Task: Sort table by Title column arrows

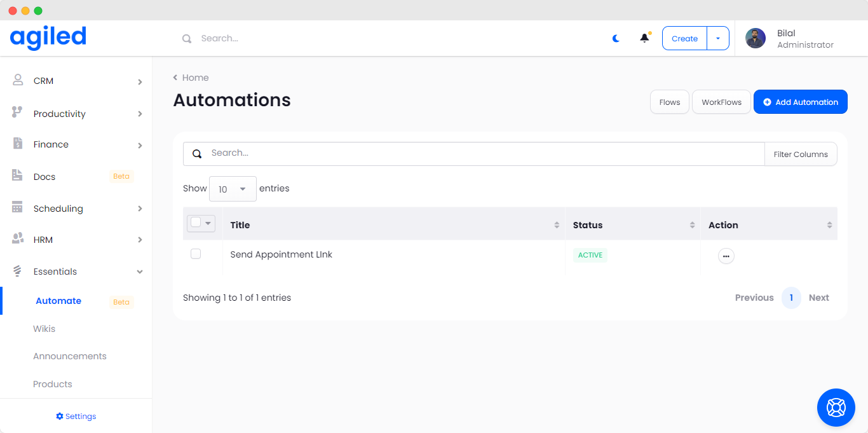Action: [x=557, y=225]
